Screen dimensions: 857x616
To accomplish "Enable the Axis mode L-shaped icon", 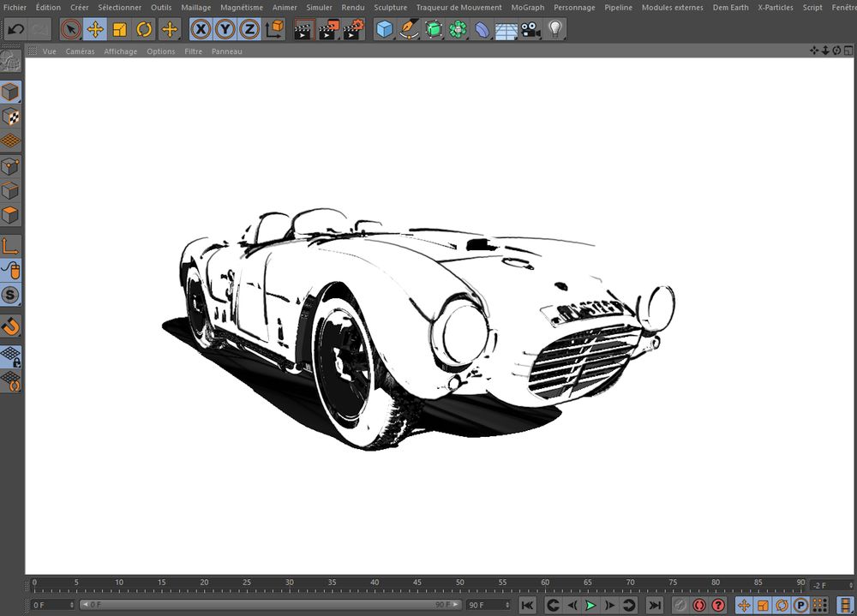I will click(x=10, y=246).
